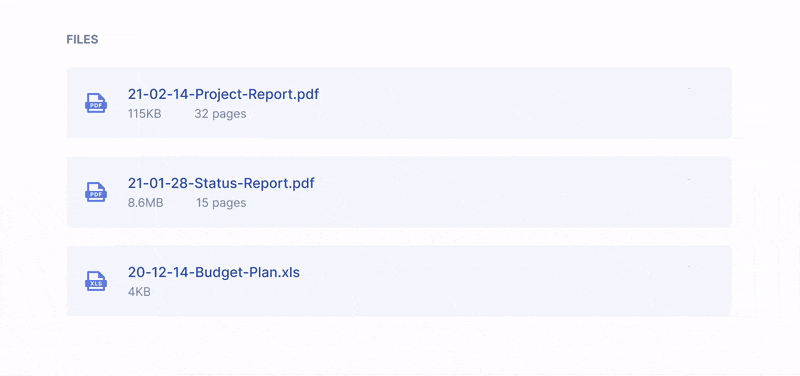This screenshot has height=376, width=800.
Task: Open 21-01-28-Status-Report.pdf file name
Action: (221, 183)
